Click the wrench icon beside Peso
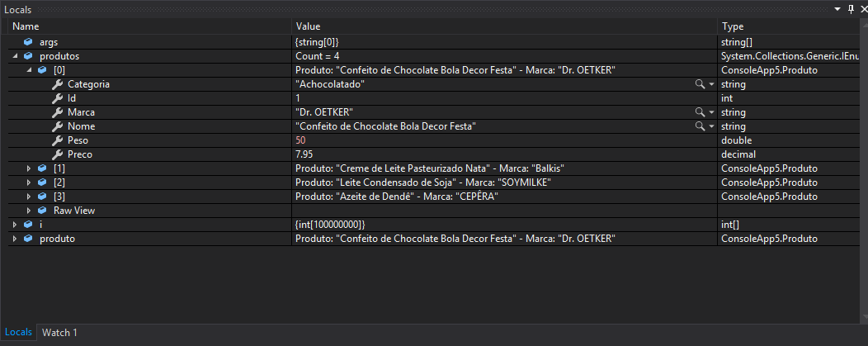This screenshot has height=346, width=868. tap(57, 140)
